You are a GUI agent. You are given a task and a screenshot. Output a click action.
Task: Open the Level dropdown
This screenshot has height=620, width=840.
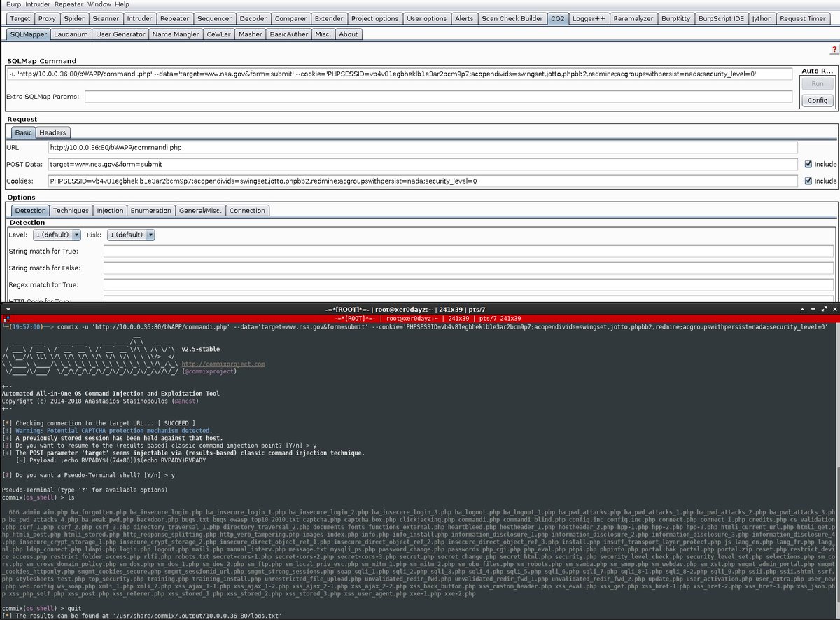pyautogui.click(x=57, y=235)
